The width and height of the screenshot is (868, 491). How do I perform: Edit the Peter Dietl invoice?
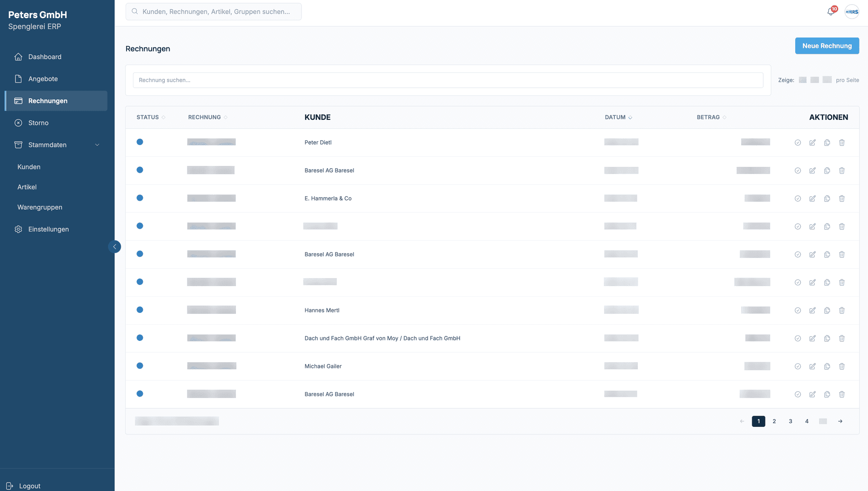pyautogui.click(x=812, y=142)
